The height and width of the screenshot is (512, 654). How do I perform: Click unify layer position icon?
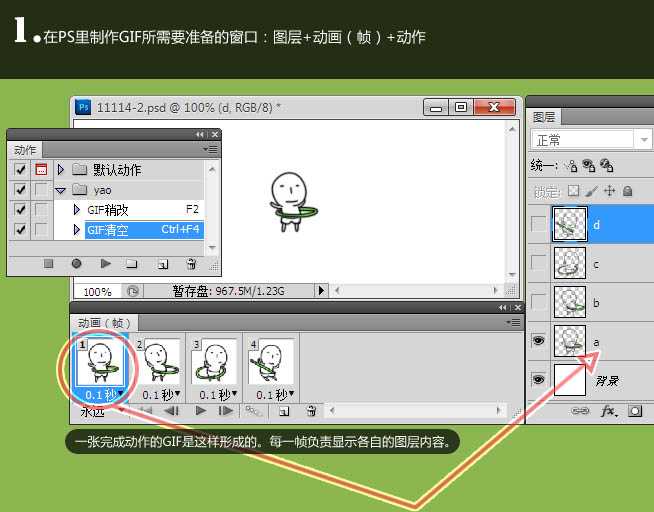pyautogui.click(x=571, y=166)
